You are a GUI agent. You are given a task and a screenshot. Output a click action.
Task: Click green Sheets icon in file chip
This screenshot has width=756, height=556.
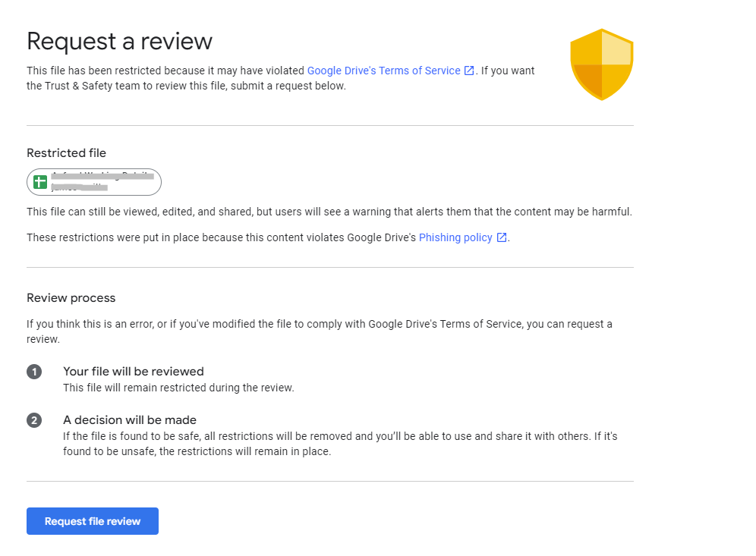click(40, 182)
